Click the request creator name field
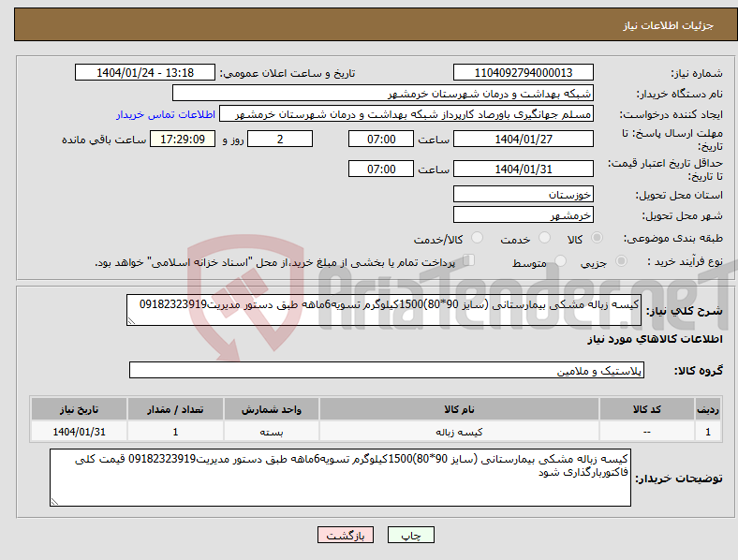Viewport: 738px width, 560px height. (x=406, y=114)
